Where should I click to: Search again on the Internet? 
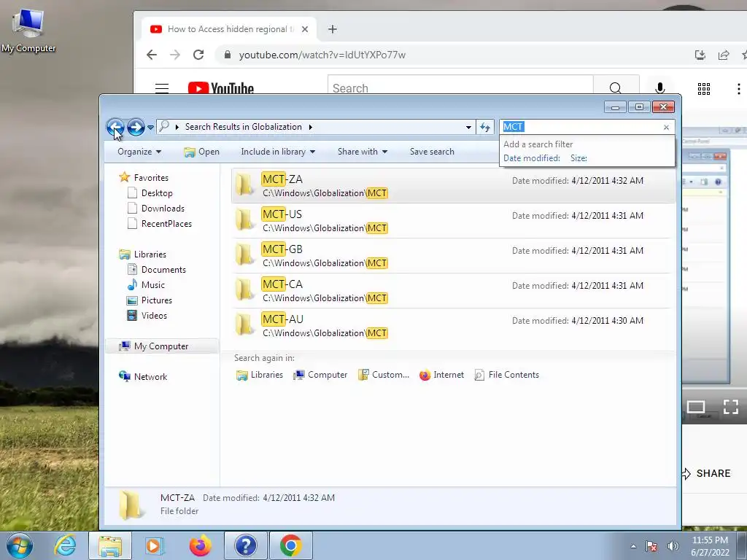[x=441, y=376]
